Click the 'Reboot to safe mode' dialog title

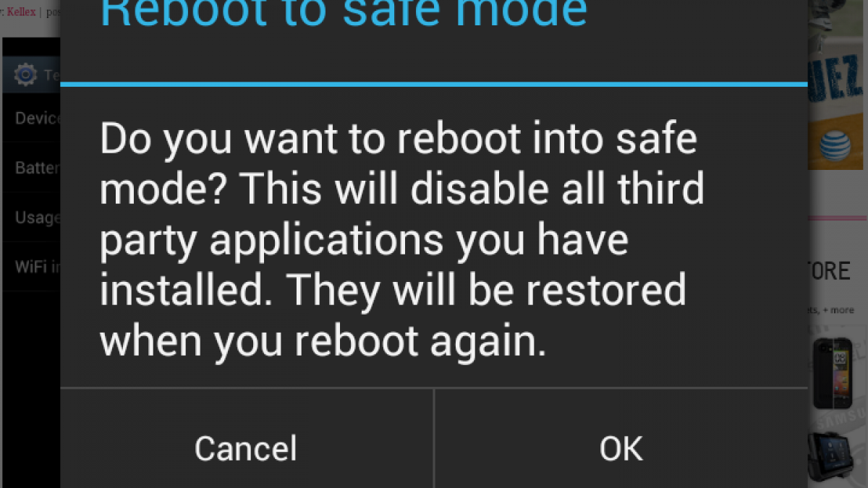click(x=344, y=14)
